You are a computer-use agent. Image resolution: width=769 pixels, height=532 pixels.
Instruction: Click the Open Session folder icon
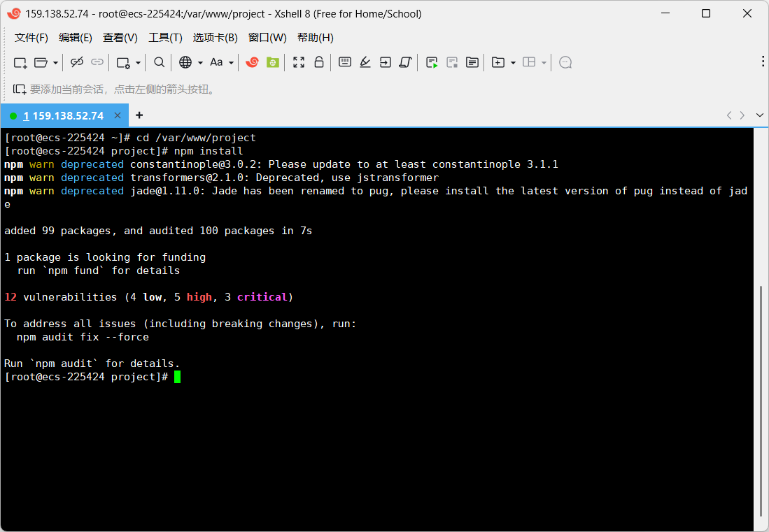[41, 62]
